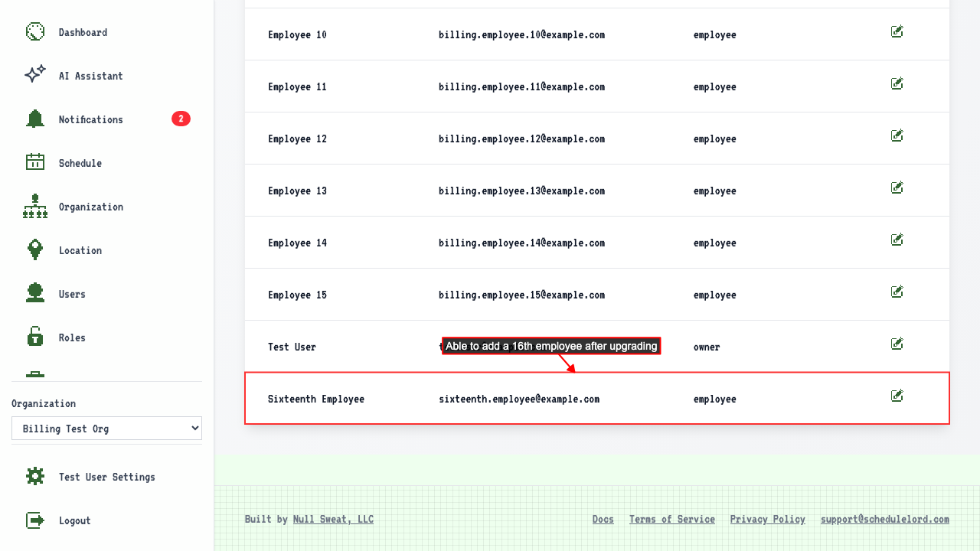The height and width of the screenshot is (551, 980).
Task: Open the Notifications bell icon
Action: click(x=35, y=119)
